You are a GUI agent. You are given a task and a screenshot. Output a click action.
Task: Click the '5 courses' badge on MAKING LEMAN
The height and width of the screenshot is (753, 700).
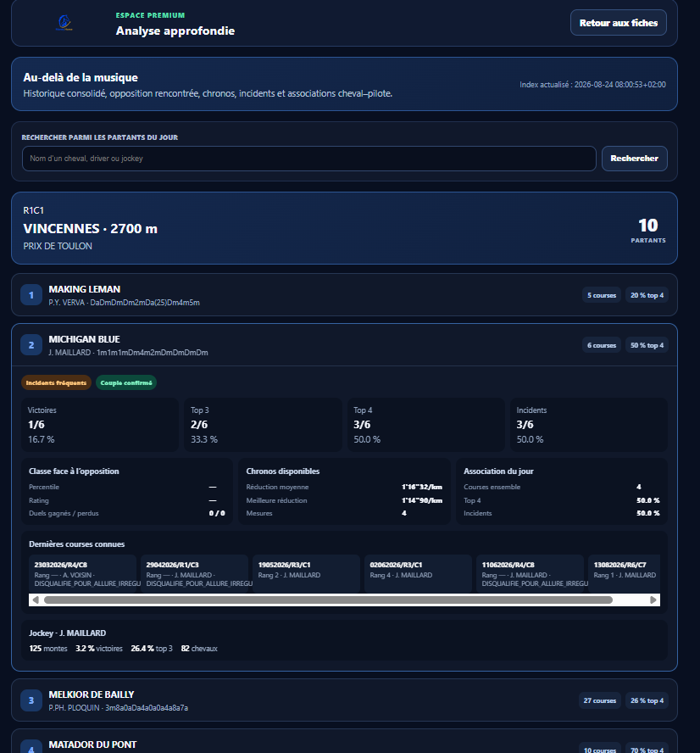pos(602,295)
